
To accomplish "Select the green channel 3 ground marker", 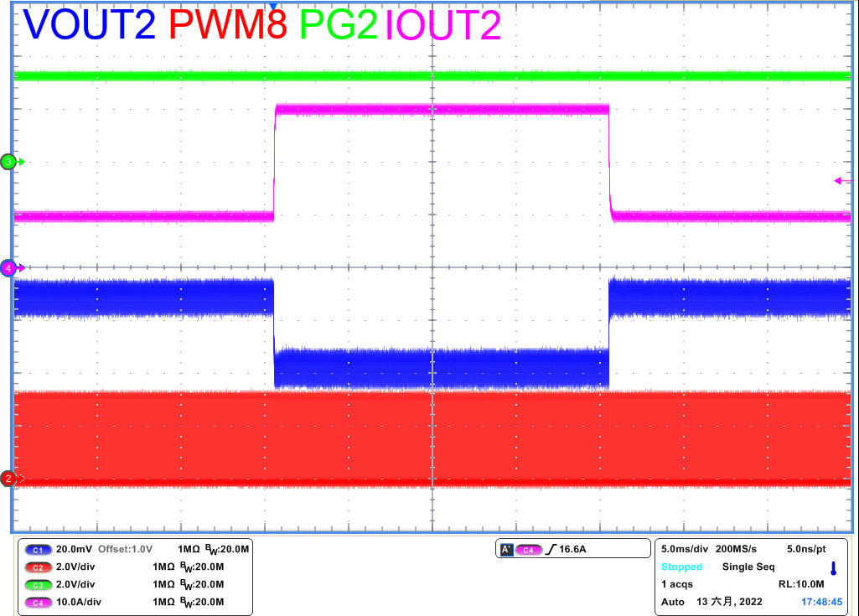I will click(x=9, y=162).
